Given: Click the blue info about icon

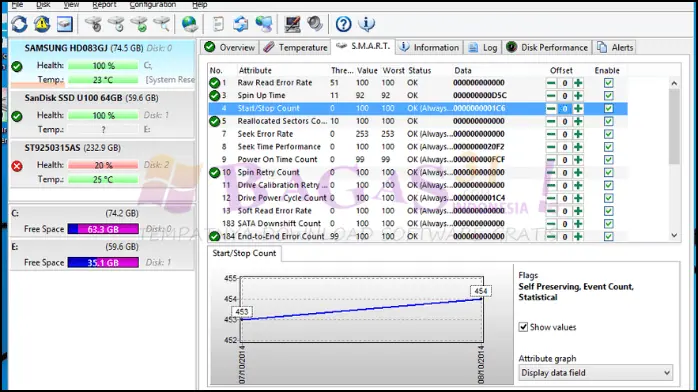Looking at the screenshot, I should click(366, 24).
